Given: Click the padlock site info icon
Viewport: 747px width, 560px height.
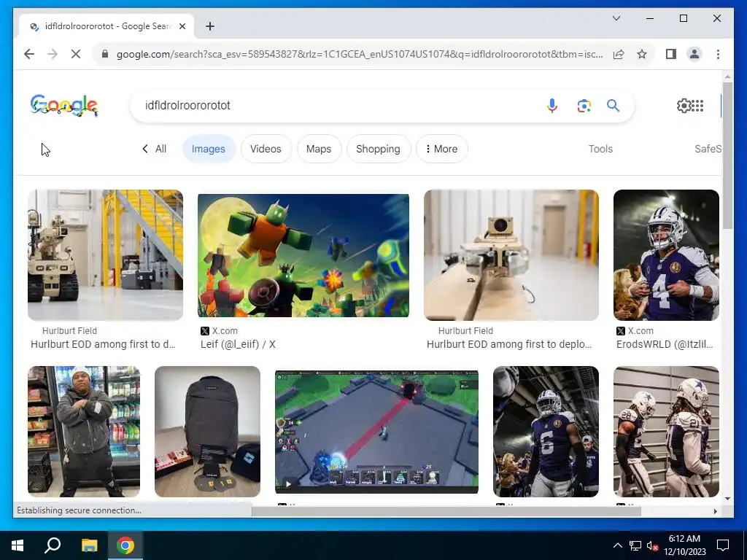Looking at the screenshot, I should [105, 54].
